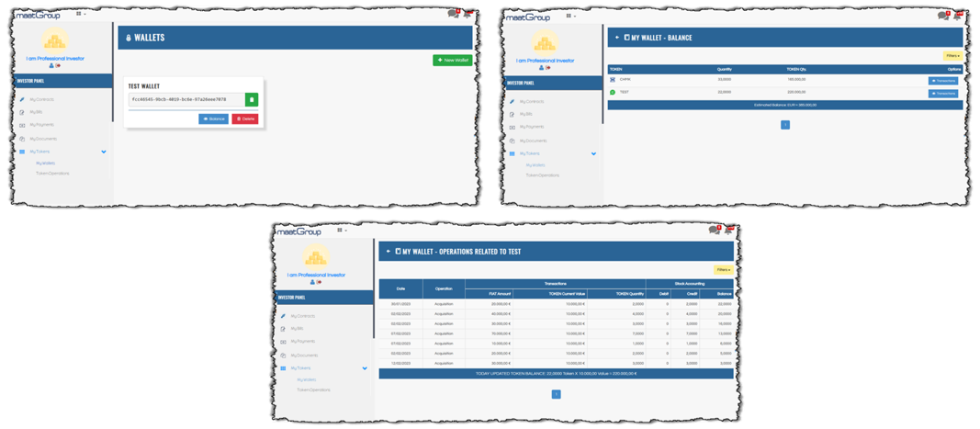This screenshot has width=980, height=429.
Task: Click back arrow in My Wallet - Balance header
Action: click(616, 39)
